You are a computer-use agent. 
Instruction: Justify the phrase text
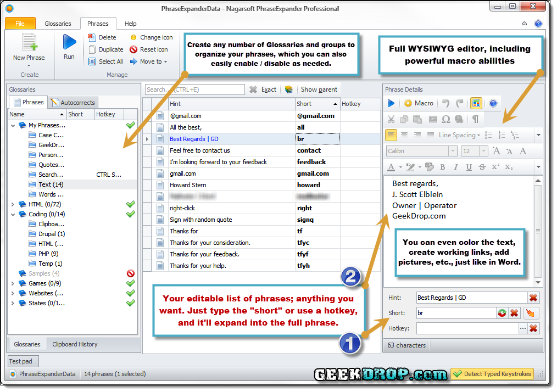click(431, 135)
